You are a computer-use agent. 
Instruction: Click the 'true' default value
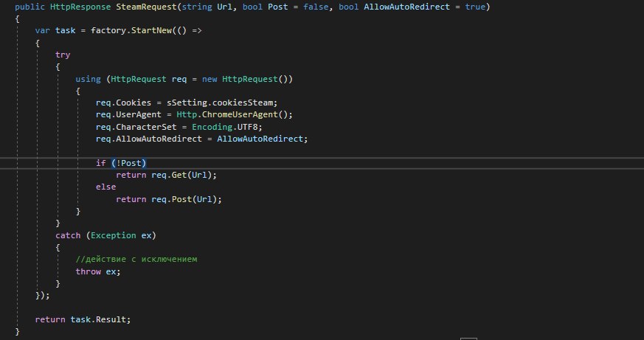[475, 7]
